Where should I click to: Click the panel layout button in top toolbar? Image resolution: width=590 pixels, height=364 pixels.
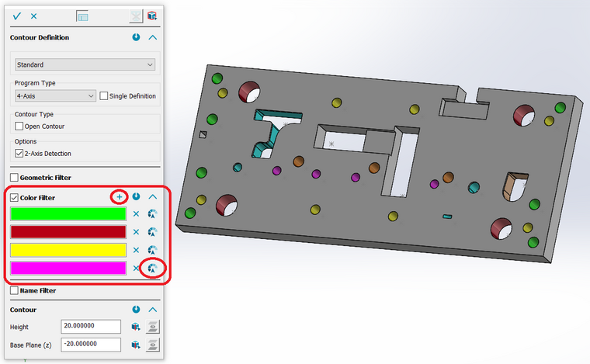click(x=82, y=16)
